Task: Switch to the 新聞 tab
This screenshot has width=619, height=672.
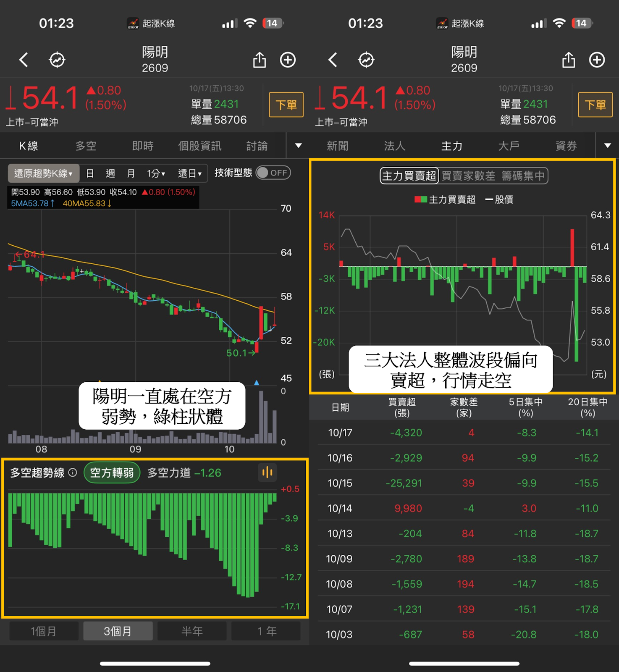Action: pyautogui.click(x=338, y=146)
